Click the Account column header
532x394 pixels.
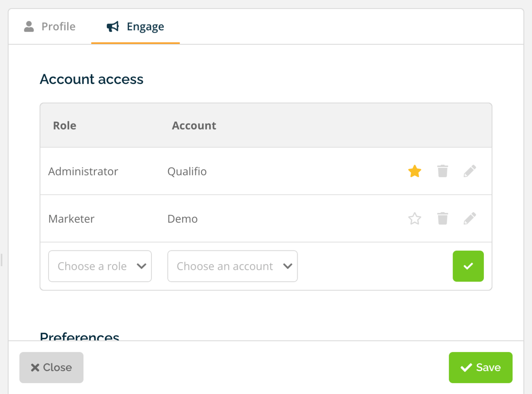(x=194, y=126)
